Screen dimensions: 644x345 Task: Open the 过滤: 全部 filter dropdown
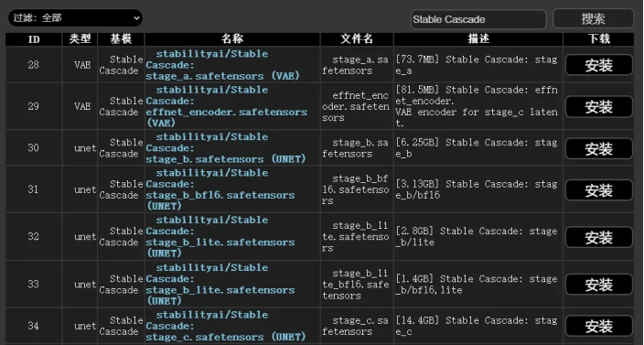coord(75,18)
